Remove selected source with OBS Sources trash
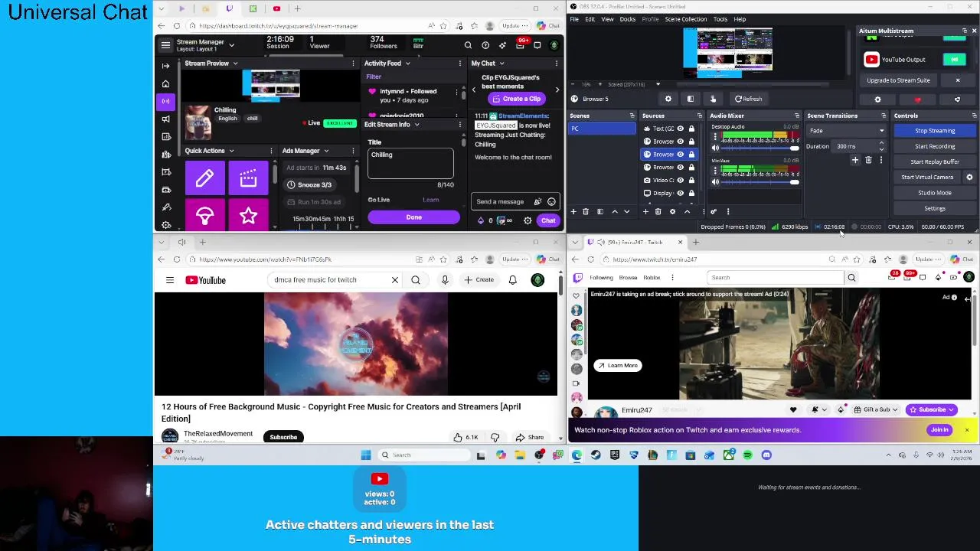 pos(658,212)
